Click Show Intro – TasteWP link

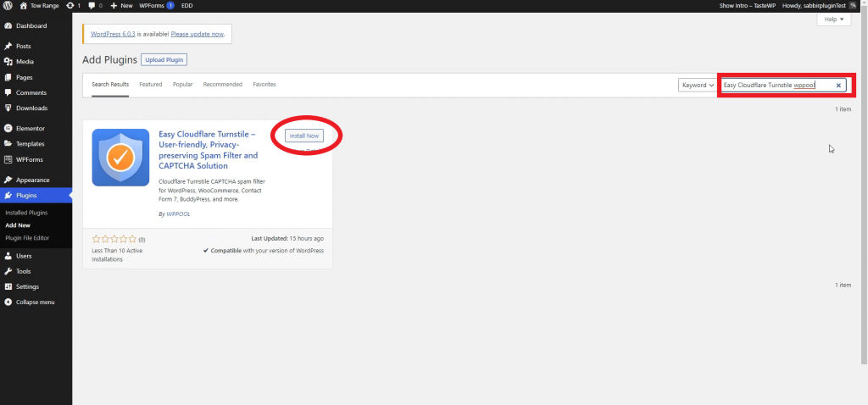click(748, 6)
